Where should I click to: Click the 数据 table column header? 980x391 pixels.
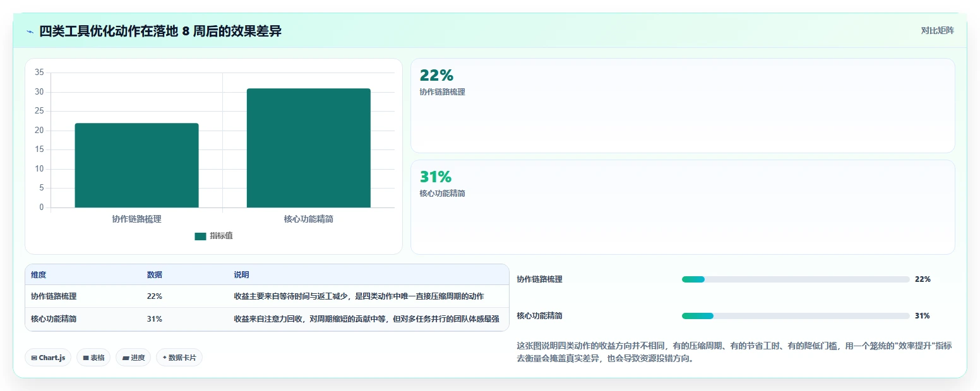[155, 275]
